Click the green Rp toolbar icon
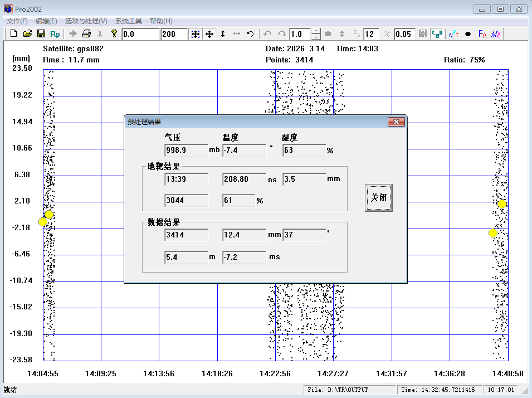The image size is (532, 398). 55,34
